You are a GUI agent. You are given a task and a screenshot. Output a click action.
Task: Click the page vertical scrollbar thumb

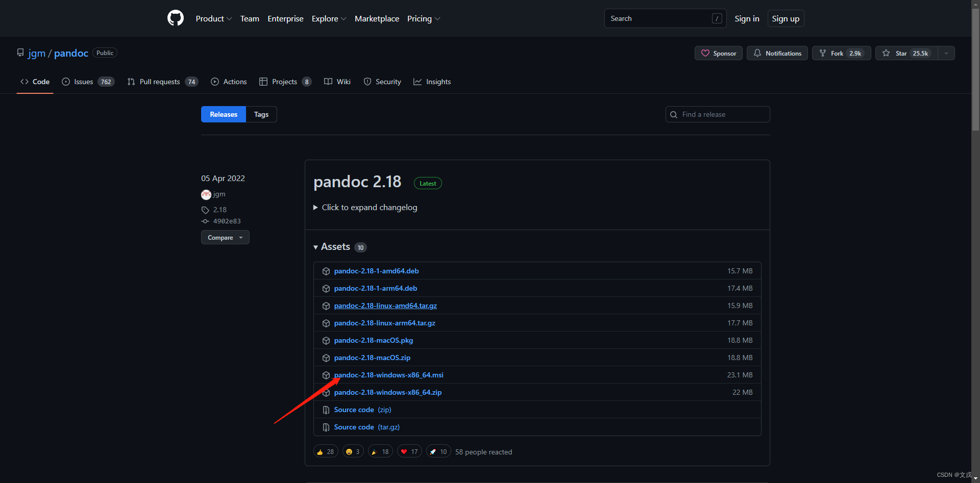point(975,69)
